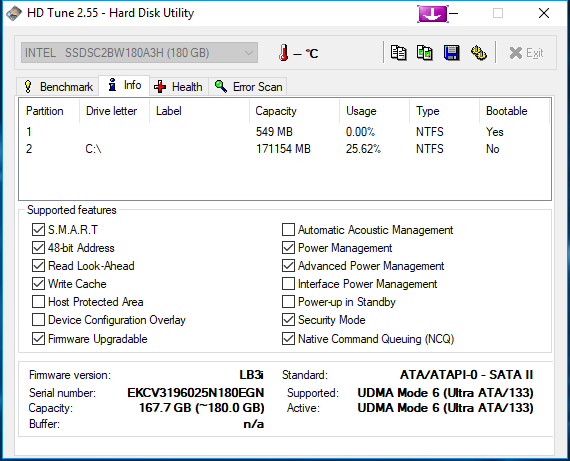
Task: Click ATA/ATAPI-0 - SATA II standard value
Action: [x=466, y=374]
